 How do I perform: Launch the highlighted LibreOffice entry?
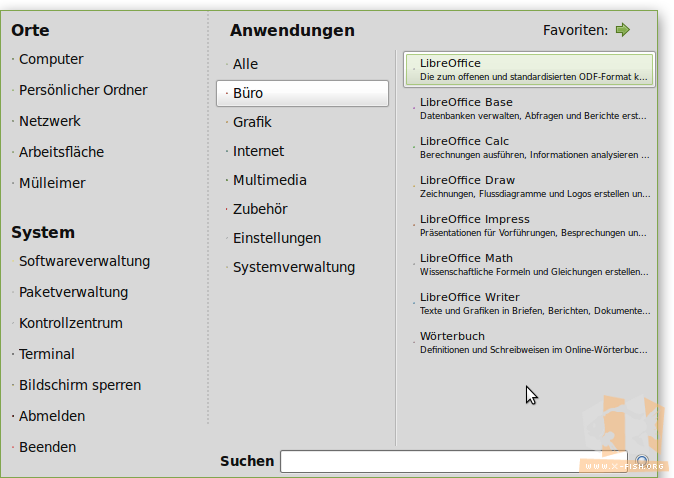click(529, 70)
